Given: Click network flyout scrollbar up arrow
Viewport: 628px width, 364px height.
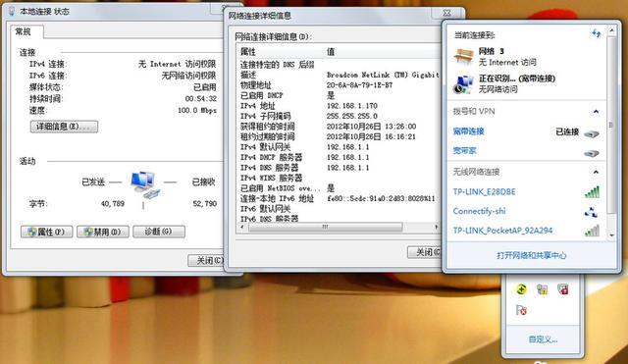Looking at the screenshot, I should [x=611, y=30].
